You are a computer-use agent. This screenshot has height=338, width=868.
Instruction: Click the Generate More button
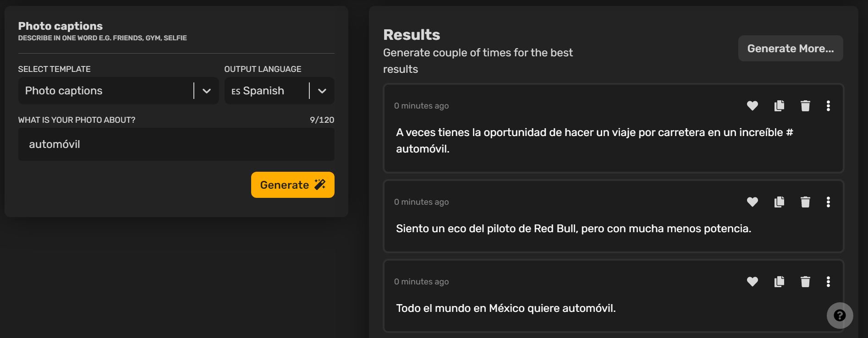pyautogui.click(x=790, y=49)
